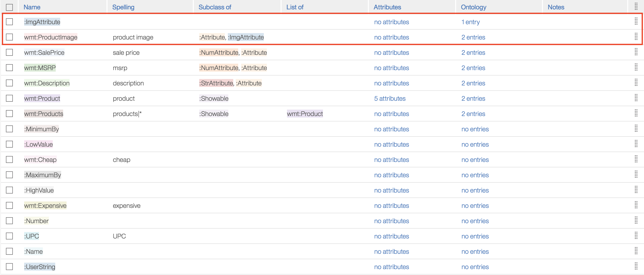Click drag handle icon in wmt:Description row
This screenshot has width=644, height=275.
(636, 83)
